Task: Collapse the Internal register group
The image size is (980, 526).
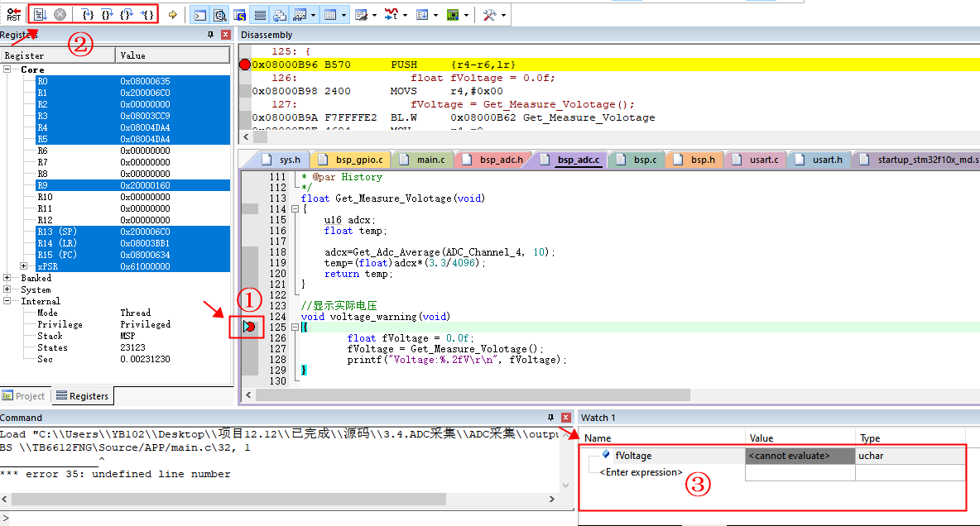Action: (x=7, y=300)
